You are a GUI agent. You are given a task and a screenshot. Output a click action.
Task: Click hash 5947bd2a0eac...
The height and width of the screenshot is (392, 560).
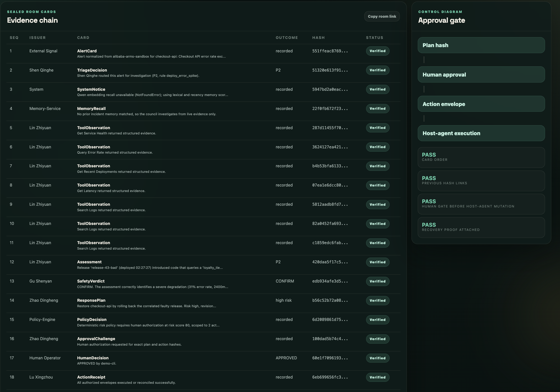pos(330,89)
